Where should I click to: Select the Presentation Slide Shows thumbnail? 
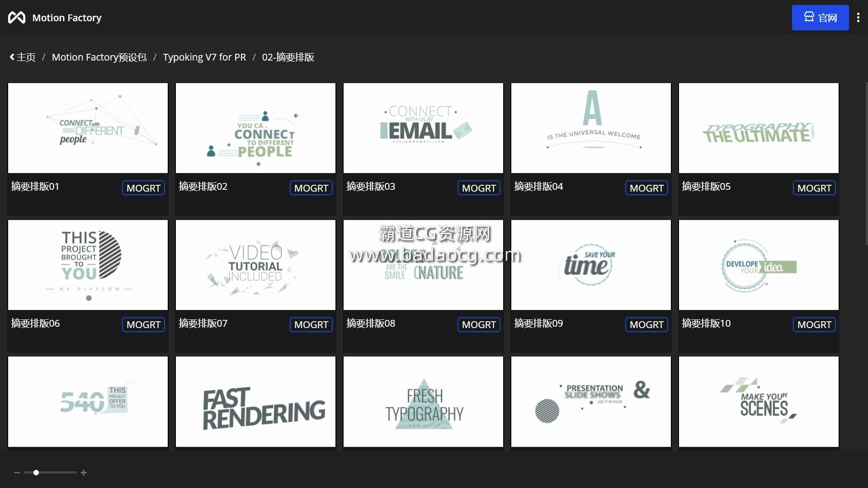point(591,402)
